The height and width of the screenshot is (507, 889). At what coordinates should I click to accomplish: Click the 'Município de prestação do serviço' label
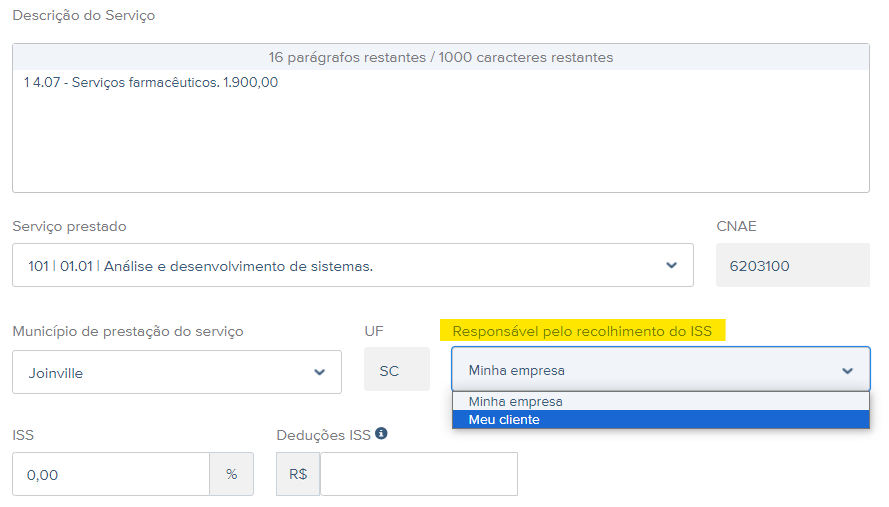[128, 331]
